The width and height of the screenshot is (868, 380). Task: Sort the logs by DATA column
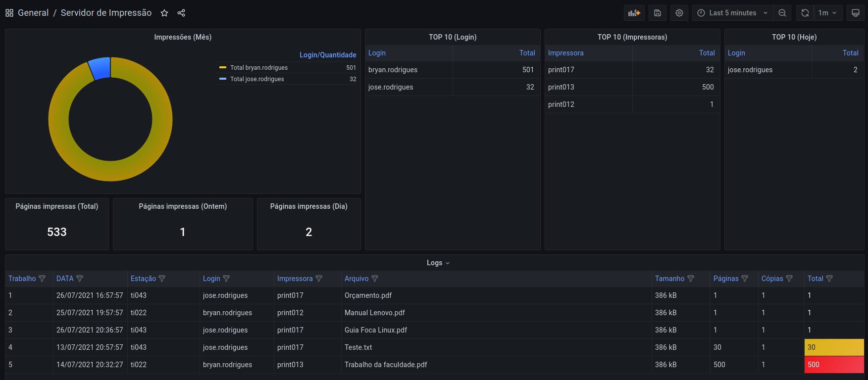65,279
